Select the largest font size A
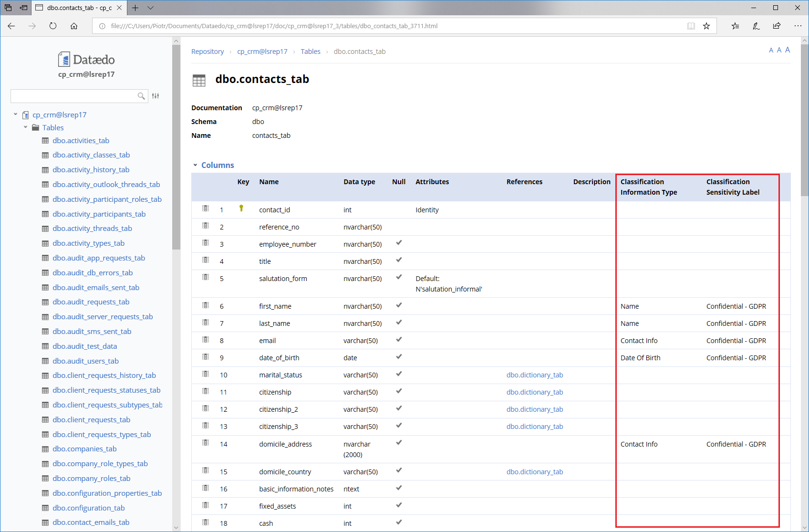The width and height of the screenshot is (809, 532). [x=788, y=50]
